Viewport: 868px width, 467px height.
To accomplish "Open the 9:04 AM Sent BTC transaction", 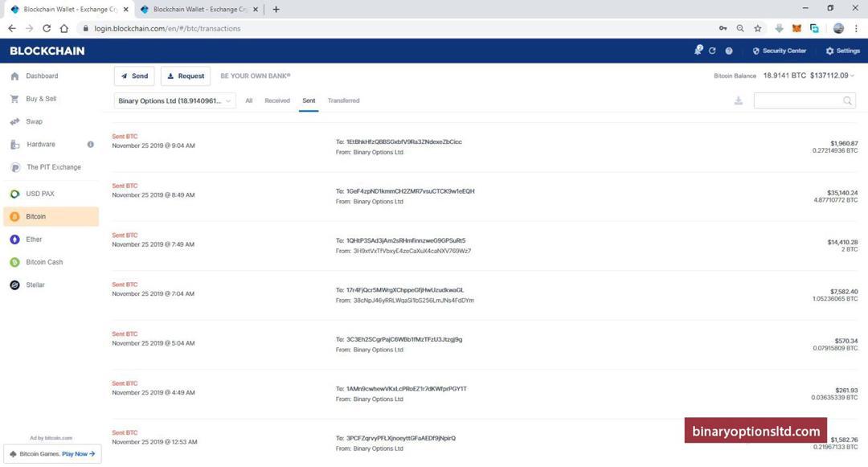I will pos(485,147).
